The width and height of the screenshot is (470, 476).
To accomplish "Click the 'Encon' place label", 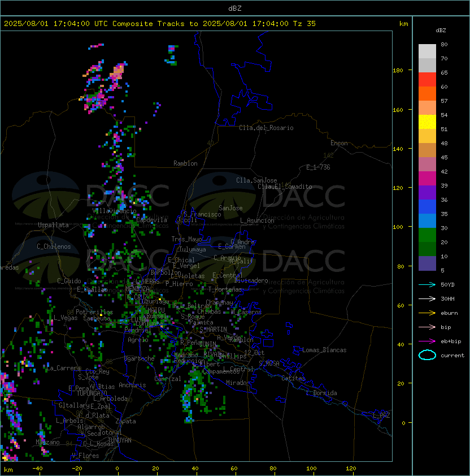I will click(339, 143).
